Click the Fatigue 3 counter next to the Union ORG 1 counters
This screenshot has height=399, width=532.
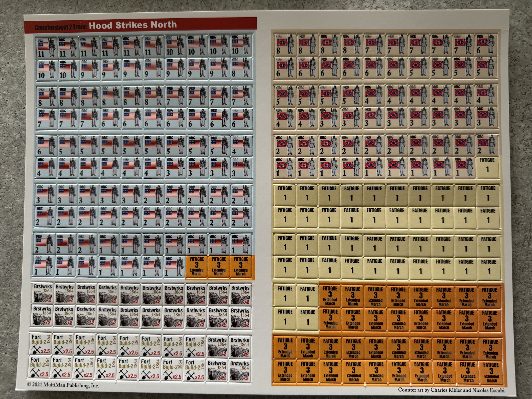tap(196, 267)
